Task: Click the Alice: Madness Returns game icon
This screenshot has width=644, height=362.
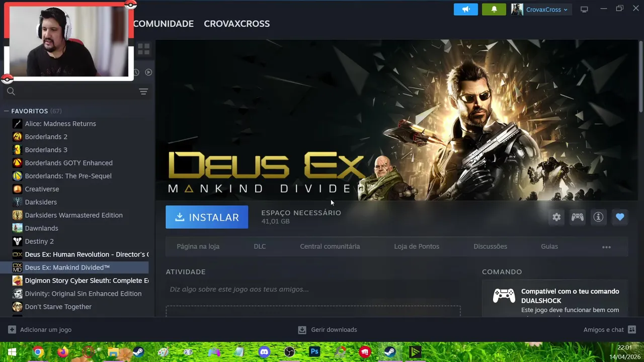Action: [18, 124]
